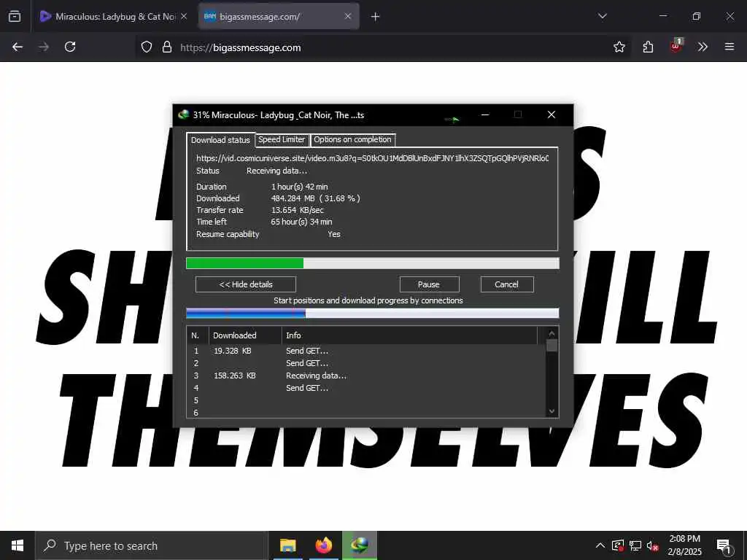Select connection row 4 Send GET

coord(367,388)
